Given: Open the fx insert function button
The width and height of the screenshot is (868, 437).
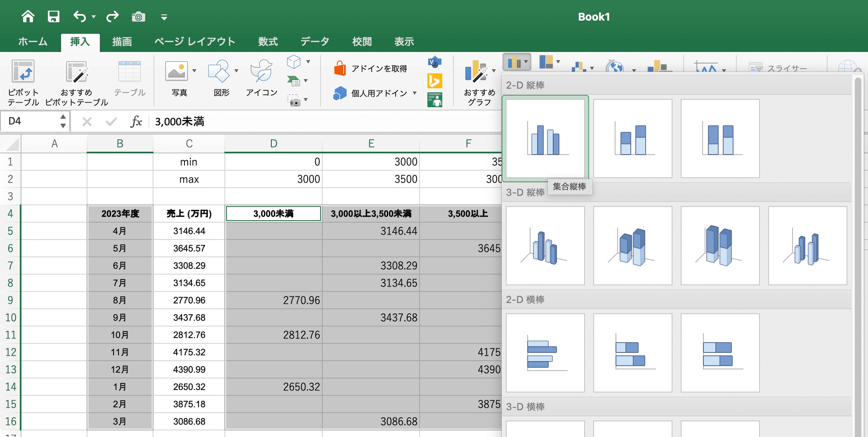Looking at the screenshot, I should (136, 122).
